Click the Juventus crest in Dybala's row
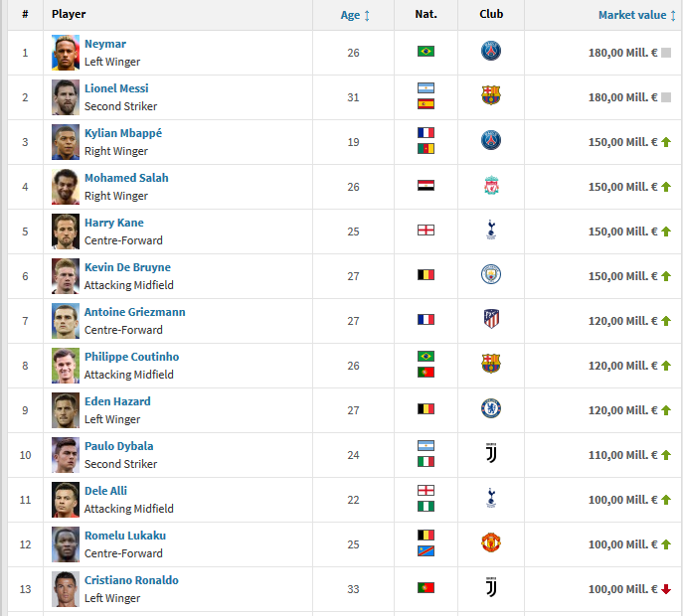This screenshot has height=616, width=683. coord(491,453)
